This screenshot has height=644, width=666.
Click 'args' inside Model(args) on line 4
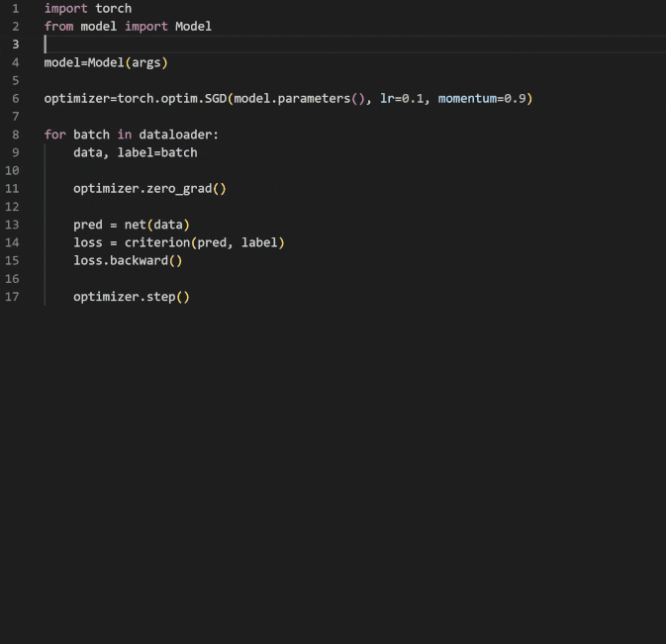point(146,63)
